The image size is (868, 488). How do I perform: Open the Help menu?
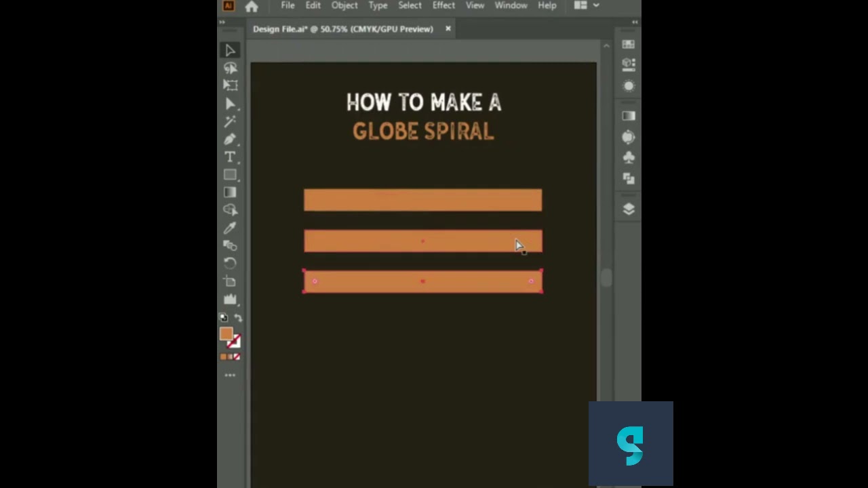click(x=547, y=5)
